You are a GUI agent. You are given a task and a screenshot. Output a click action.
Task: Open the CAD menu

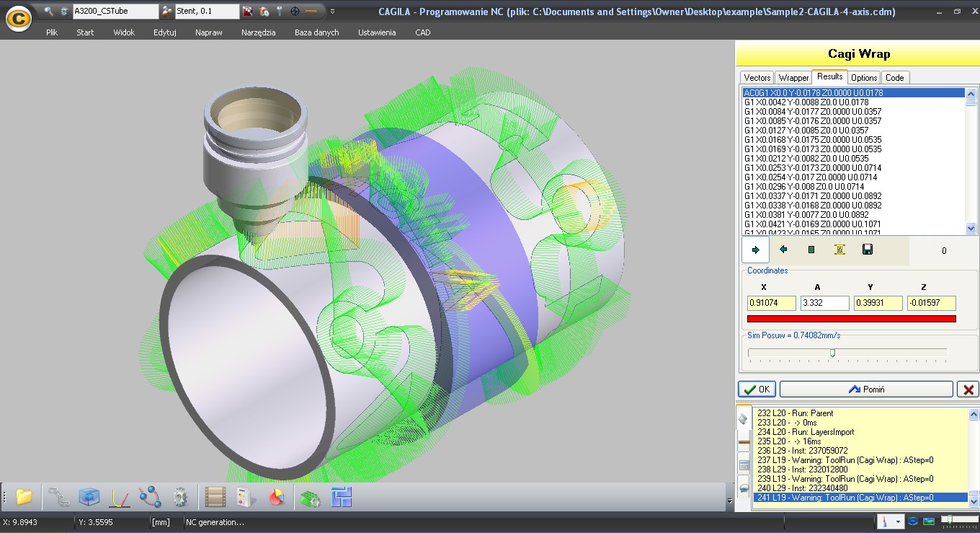pos(423,32)
